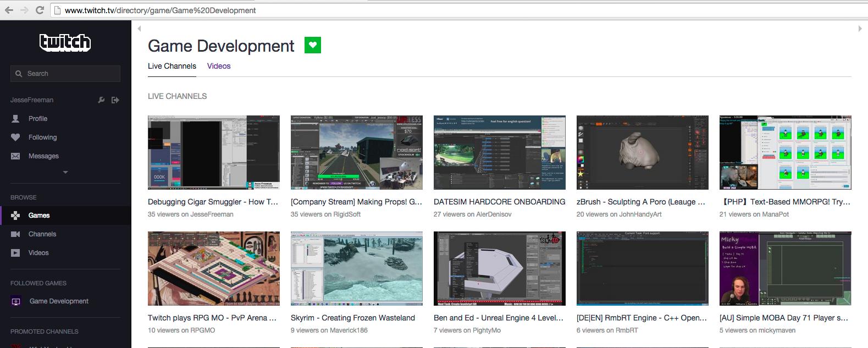Image resolution: width=868 pixels, height=348 pixels.
Task: Switch to the Videos tab
Action: click(219, 66)
